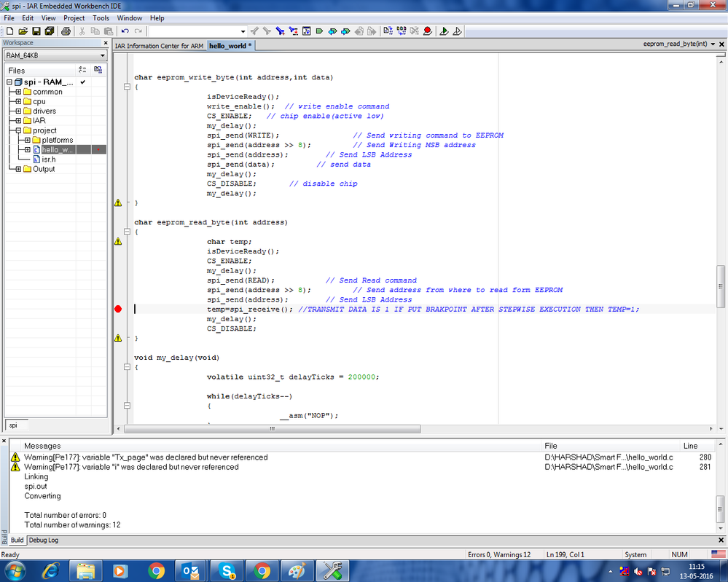
Task: Toggle breakpoint using the red circle toolbar icon
Action: point(428,31)
